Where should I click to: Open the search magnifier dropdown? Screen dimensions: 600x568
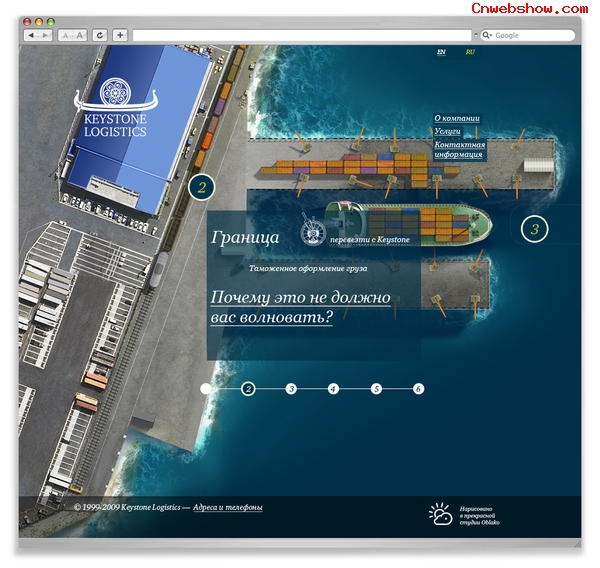(487, 35)
